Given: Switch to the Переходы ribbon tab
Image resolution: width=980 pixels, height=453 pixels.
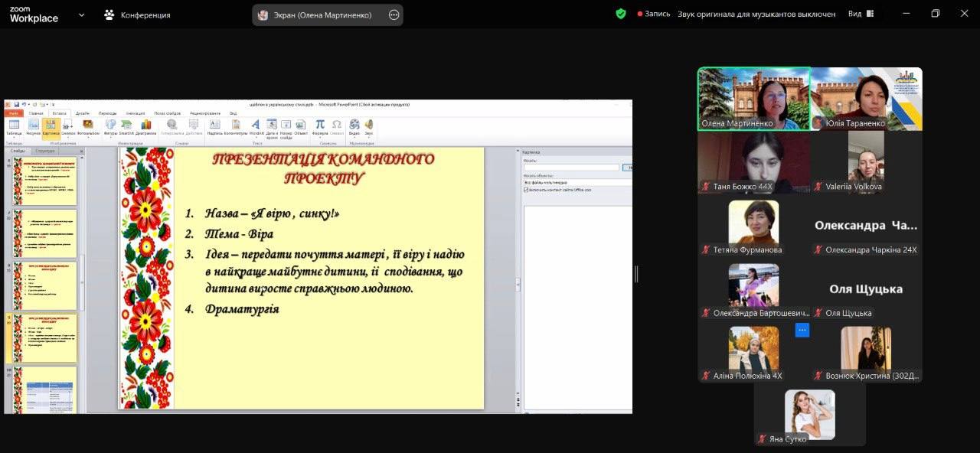Looking at the screenshot, I should [x=108, y=113].
